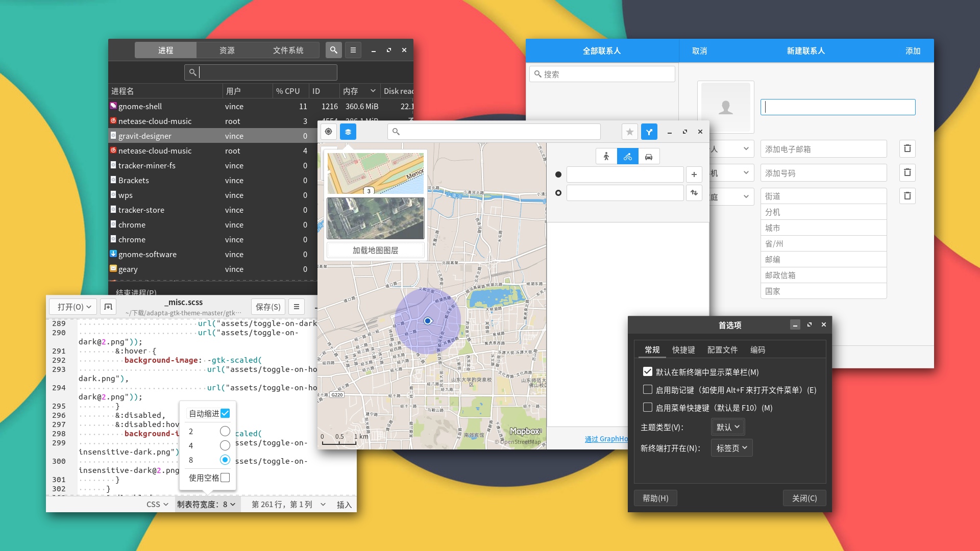This screenshot has width=980, height=551.
Task: Click the GraphHopper link in Maps
Action: pos(606,439)
